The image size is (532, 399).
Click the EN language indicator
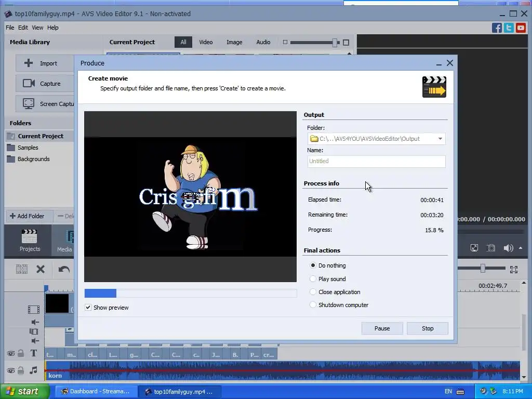point(448,391)
